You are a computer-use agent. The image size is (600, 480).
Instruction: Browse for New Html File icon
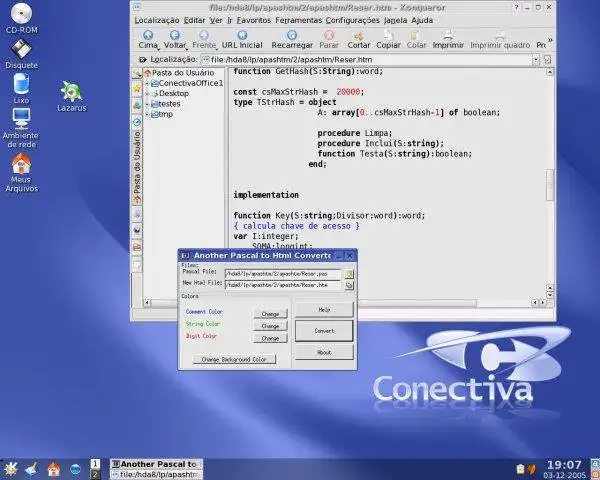349,285
